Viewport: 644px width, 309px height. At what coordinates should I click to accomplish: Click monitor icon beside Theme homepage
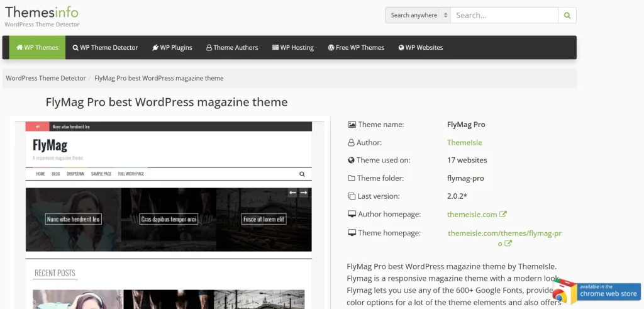point(352,233)
